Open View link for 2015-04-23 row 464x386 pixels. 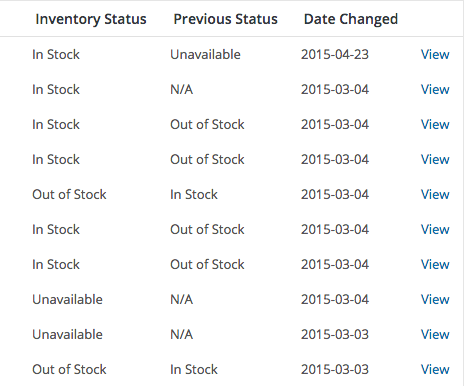coord(435,54)
